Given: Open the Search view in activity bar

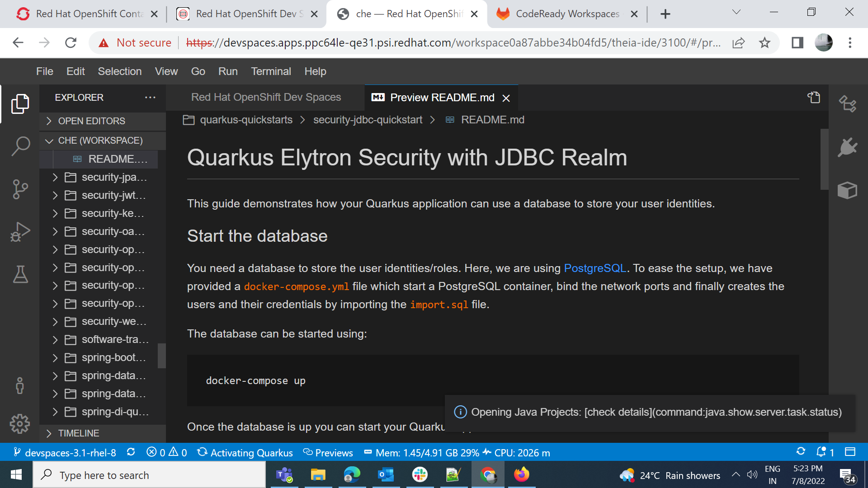Looking at the screenshot, I should point(20,146).
